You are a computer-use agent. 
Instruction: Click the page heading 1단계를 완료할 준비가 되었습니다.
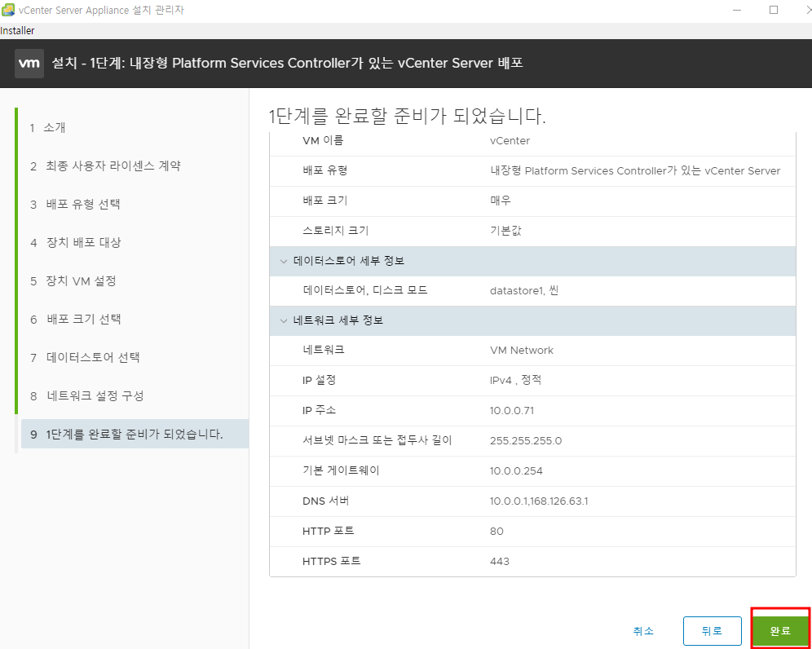pos(407,117)
